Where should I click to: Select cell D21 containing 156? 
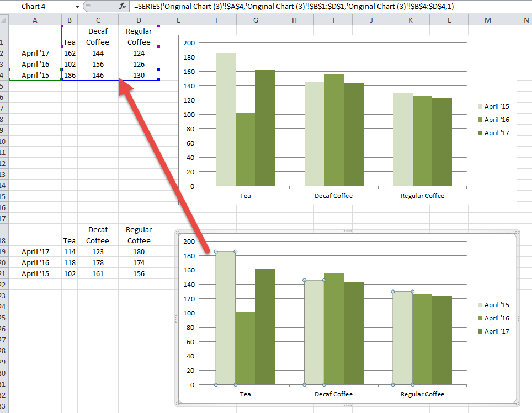click(139, 274)
